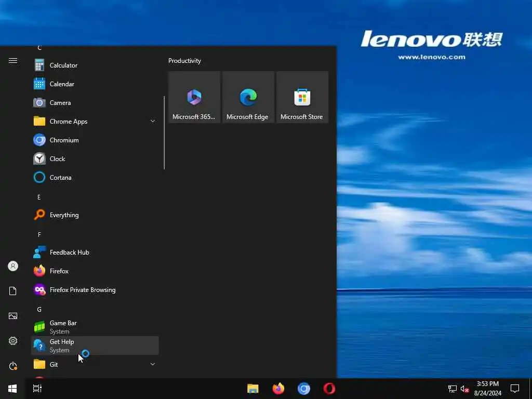The image size is (532, 399).
Task: Click the G letter group header
Action: (x=39, y=310)
